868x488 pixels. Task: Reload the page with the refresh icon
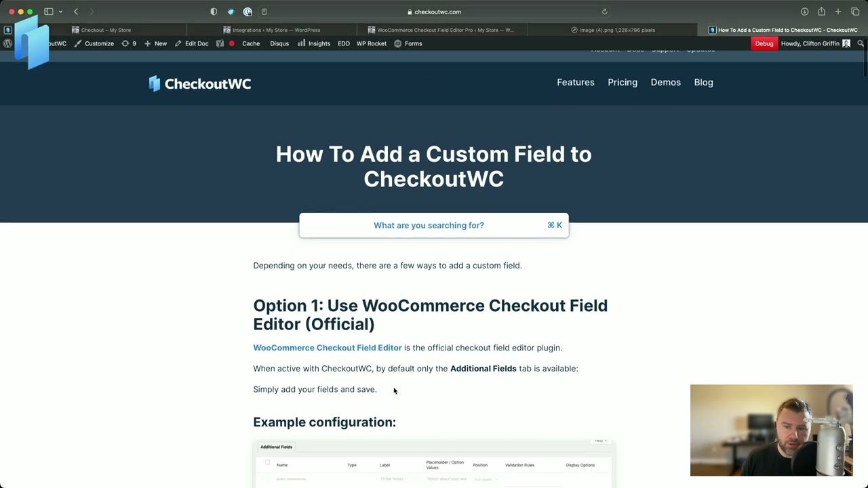(x=604, y=12)
